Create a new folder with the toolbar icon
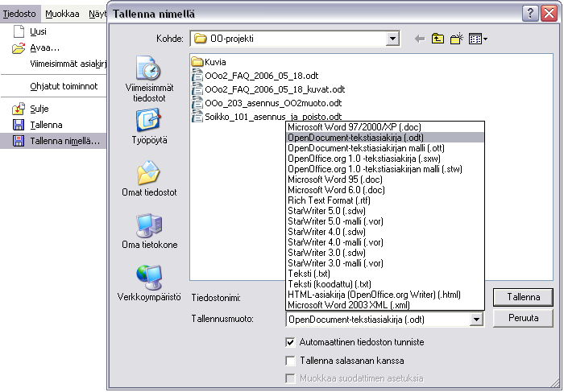Image resolution: width=564 pixels, height=392 pixels. pos(457,39)
